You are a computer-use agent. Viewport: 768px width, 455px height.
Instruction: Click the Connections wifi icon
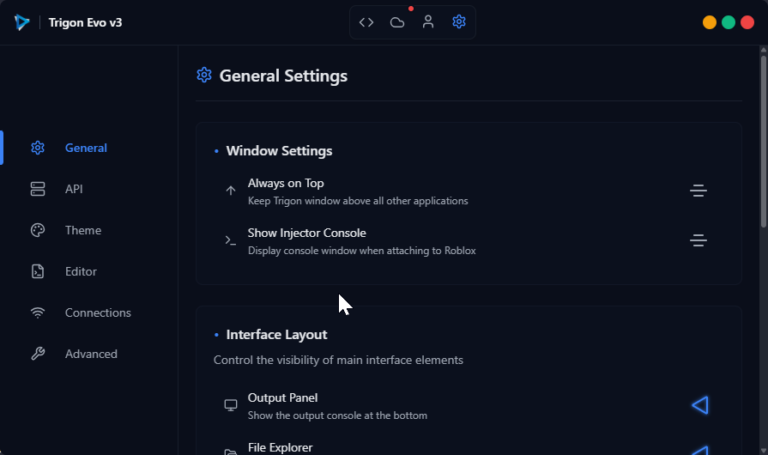point(38,313)
